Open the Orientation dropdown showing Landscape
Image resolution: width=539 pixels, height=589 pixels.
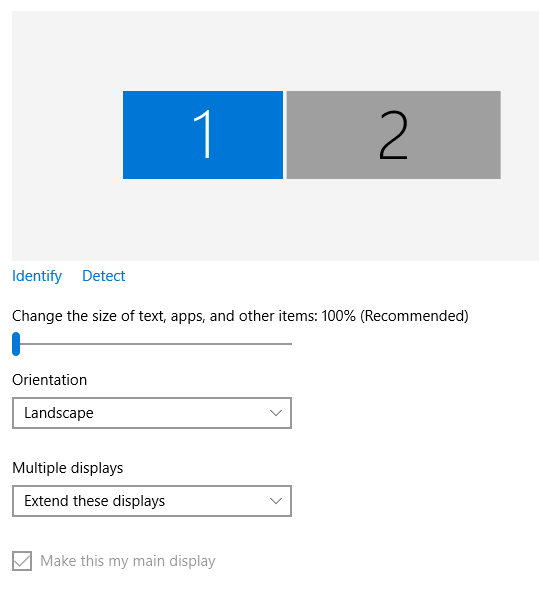tap(152, 413)
